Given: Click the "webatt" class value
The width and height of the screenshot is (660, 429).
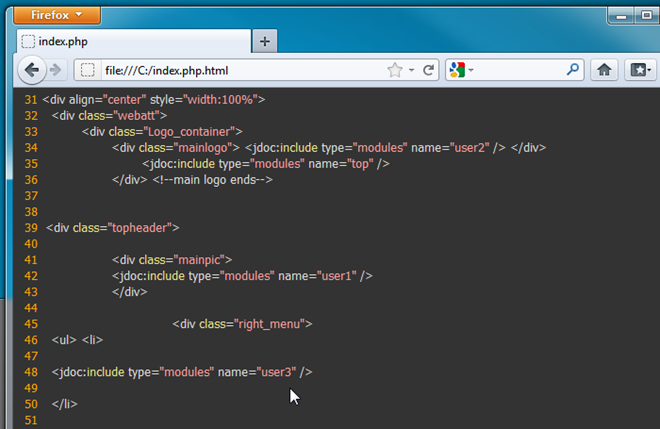Looking at the screenshot, I should 136,116.
